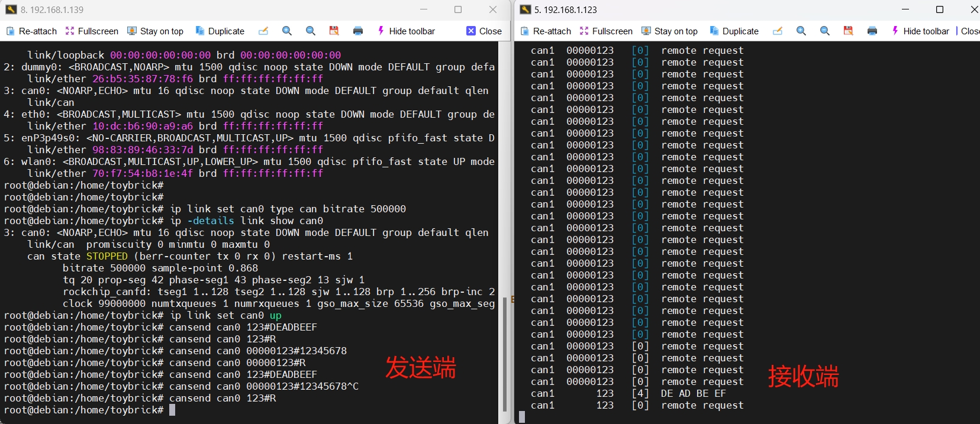Duplicate the 192.168.1.123 session

point(734,31)
